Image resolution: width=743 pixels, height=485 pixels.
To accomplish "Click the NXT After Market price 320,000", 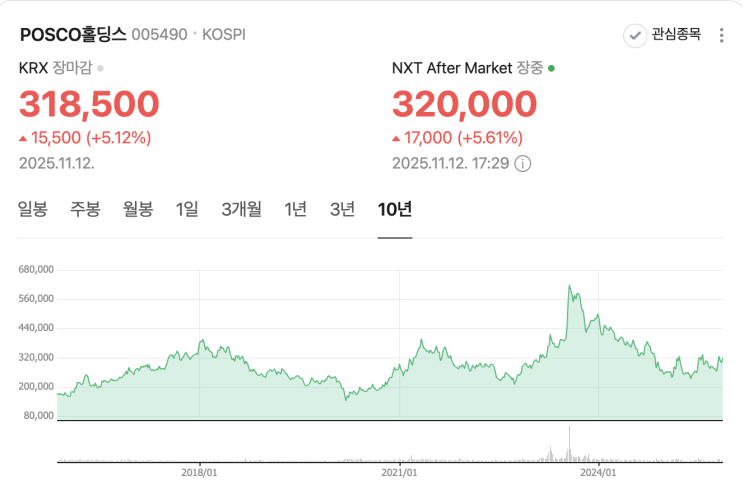I will coord(464,104).
